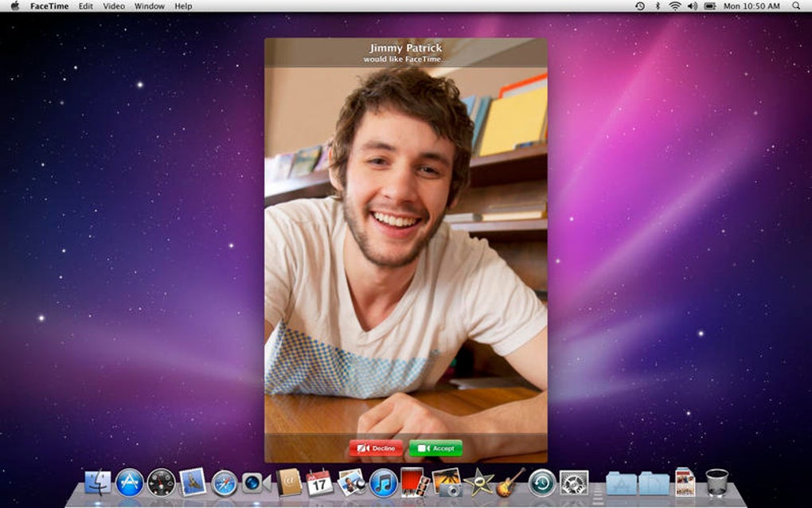812x508 pixels.
Task: Open the Edit menu
Action: click(x=85, y=6)
